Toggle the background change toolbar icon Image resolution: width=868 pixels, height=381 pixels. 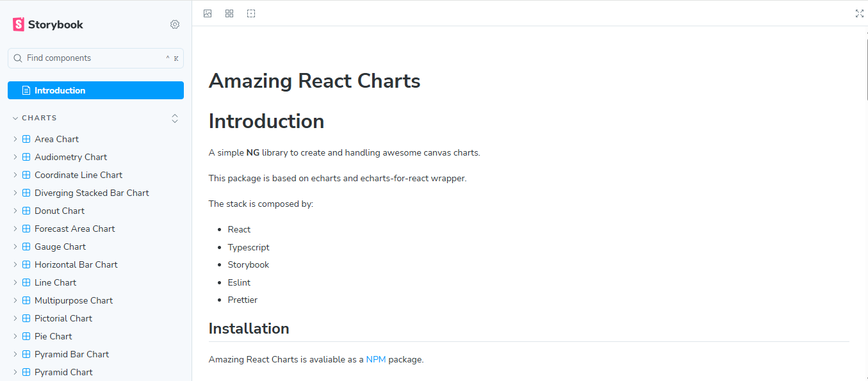[x=208, y=13]
